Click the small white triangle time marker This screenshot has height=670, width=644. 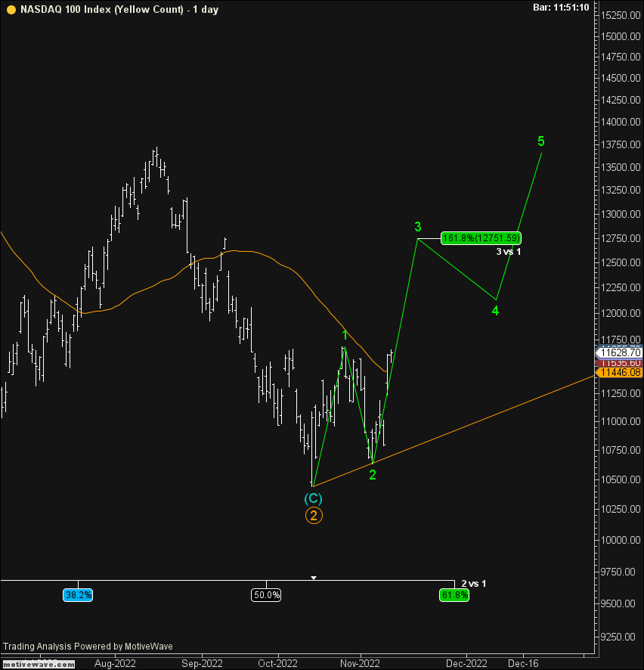click(x=314, y=578)
